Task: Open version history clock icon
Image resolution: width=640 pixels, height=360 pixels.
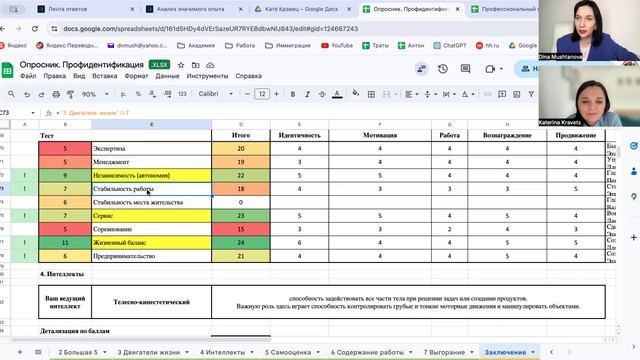Action: pyautogui.click(x=443, y=69)
